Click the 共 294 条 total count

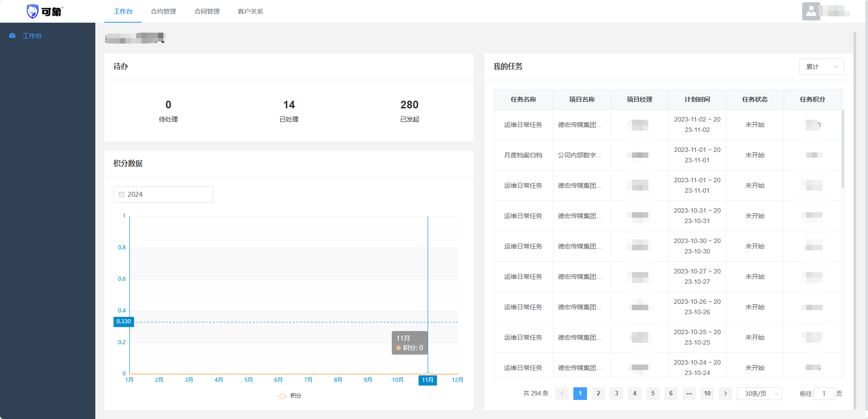pyautogui.click(x=536, y=394)
